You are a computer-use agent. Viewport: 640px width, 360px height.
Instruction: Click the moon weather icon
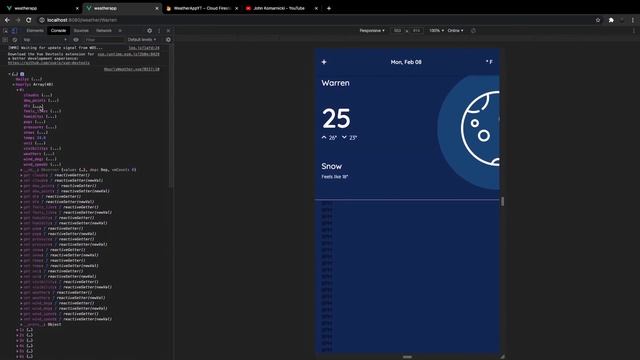(480, 128)
